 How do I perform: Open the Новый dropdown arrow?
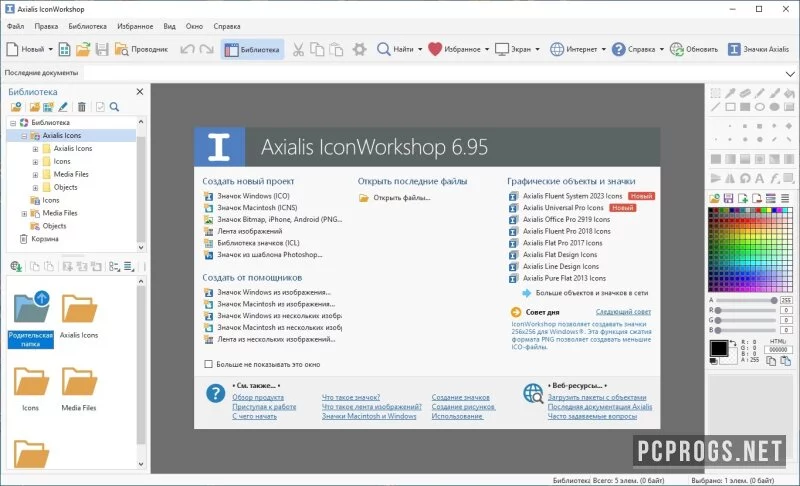click(x=51, y=49)
